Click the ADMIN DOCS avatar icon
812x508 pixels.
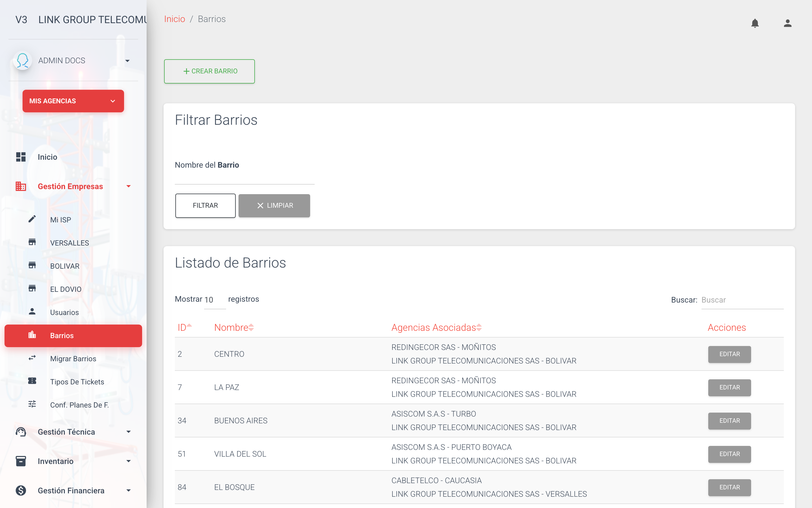point(23,60)
